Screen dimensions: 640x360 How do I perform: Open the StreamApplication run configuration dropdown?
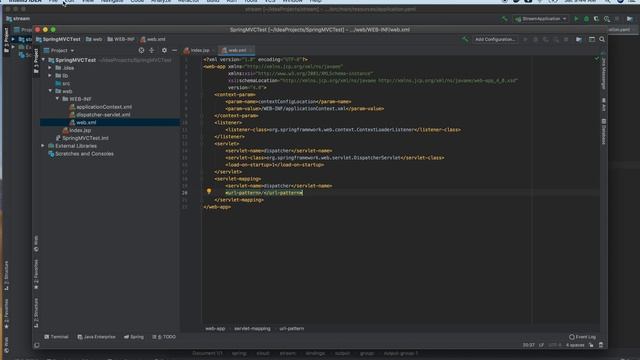[541, 19]
